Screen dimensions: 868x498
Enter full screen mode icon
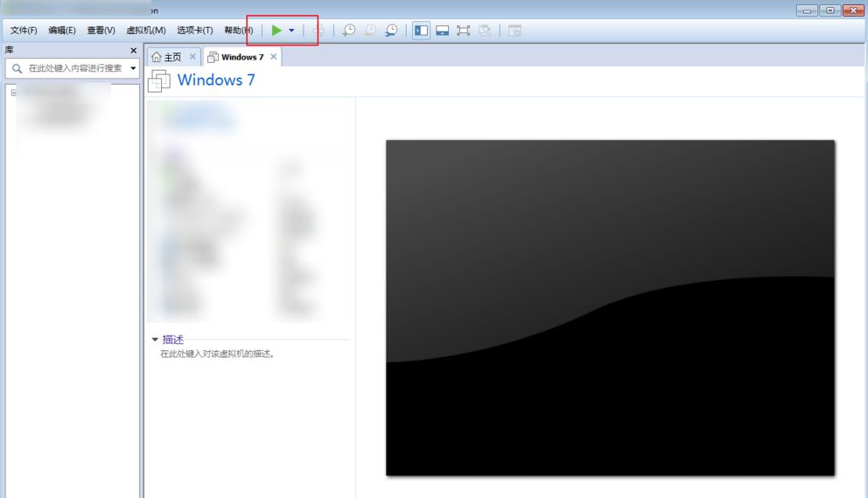[464, 31]
